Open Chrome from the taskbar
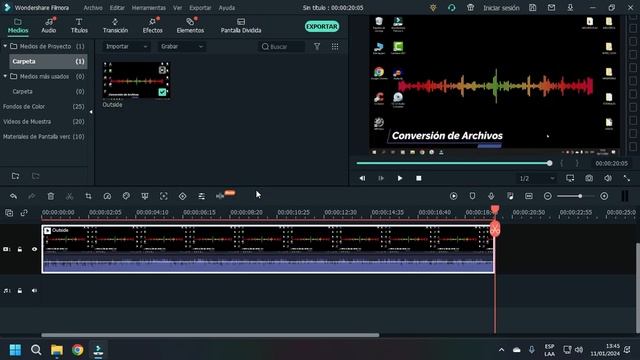Image resolution: width=640 pixels, height=360 pixels. tap(78, 350)
